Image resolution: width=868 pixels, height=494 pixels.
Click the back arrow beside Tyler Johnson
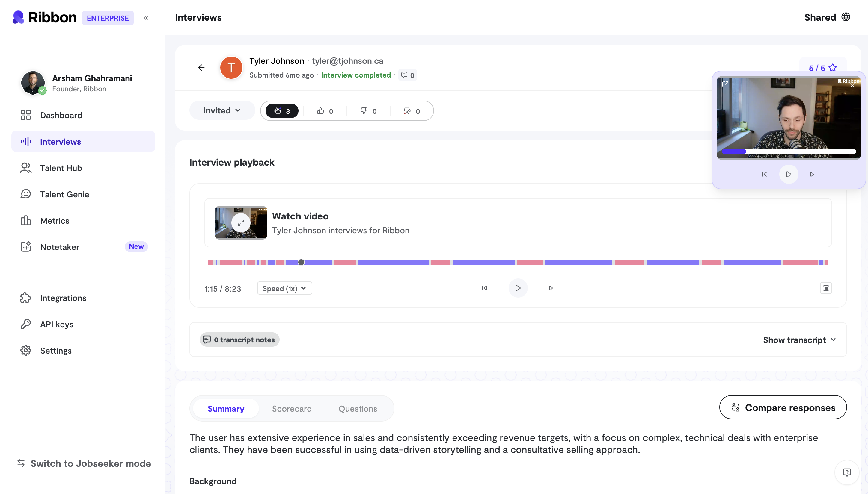201,68
